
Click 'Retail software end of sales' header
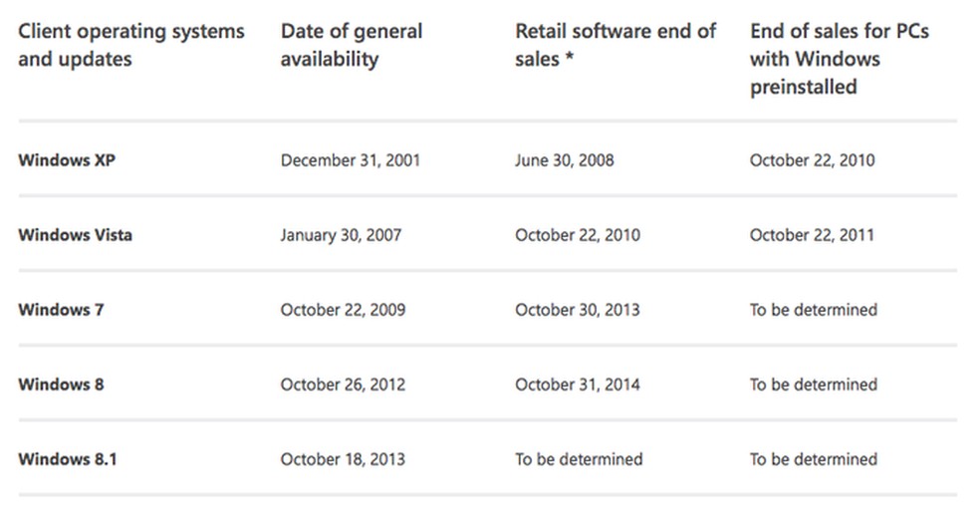point(614,45)
